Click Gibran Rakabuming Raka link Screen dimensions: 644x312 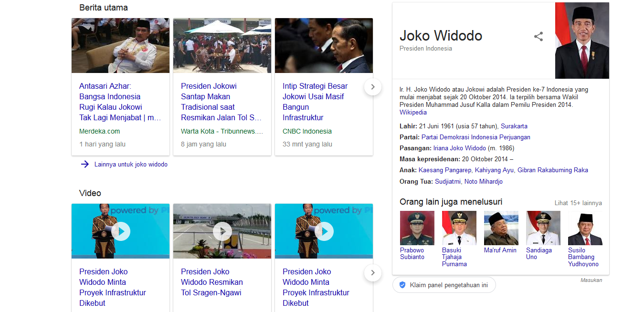(x=553, y=170)
